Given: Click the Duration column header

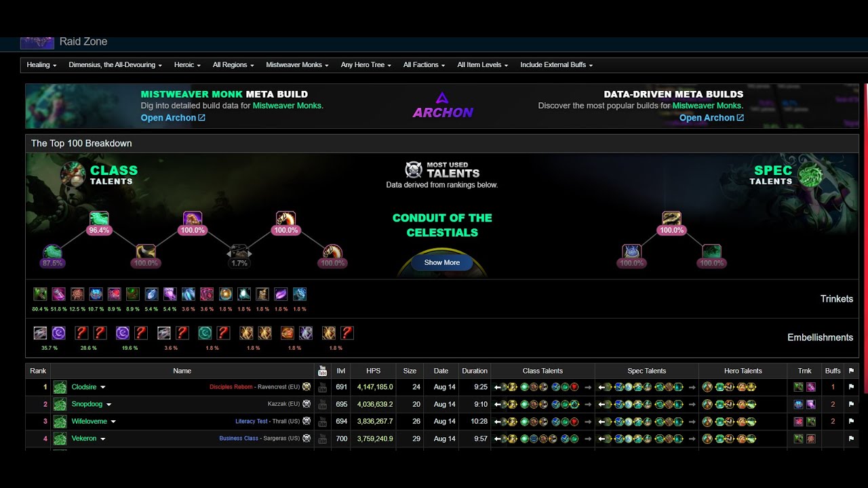Looking at the screenshot, I should (475, 371).
